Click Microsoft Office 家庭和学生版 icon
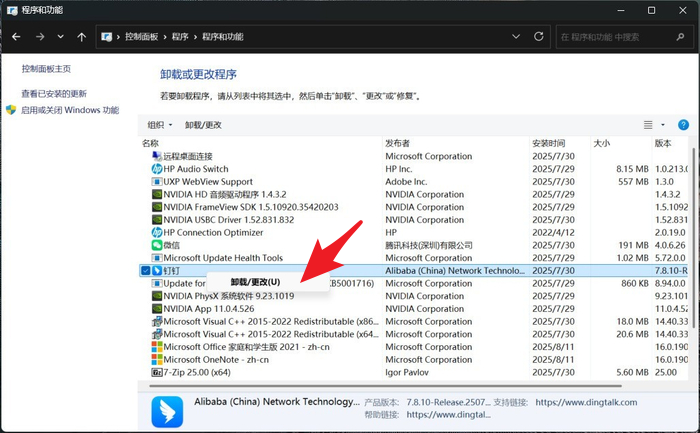 point(157,347)
